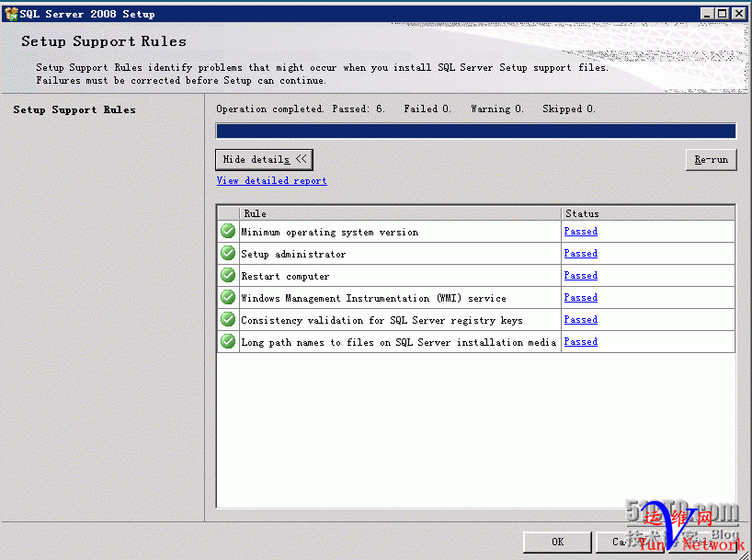Image resolution: width=752 pixels, height=560 pixels.
Task: Maximize the SQL Server 2008 Setup window
Action: point(722,14)
